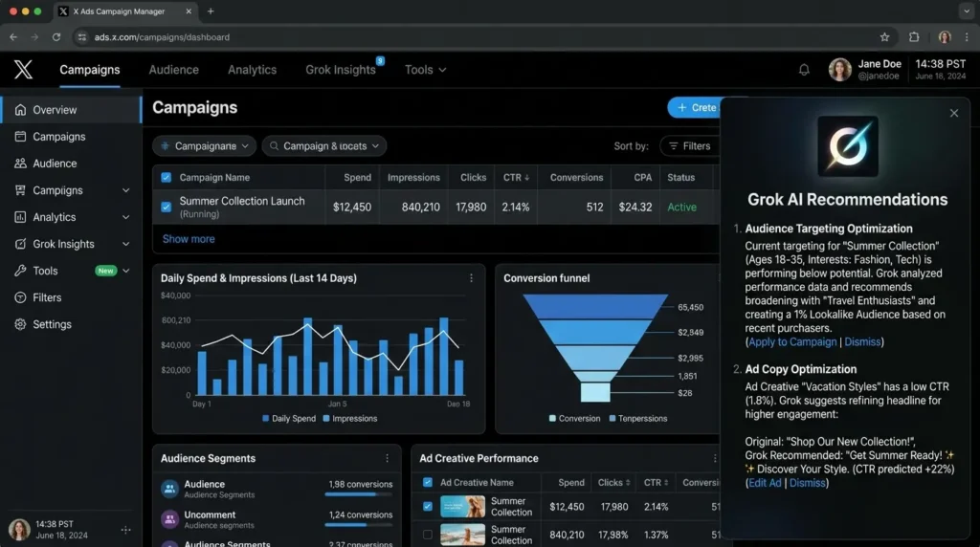Open Audience Segments card options menu

point(387,458)
